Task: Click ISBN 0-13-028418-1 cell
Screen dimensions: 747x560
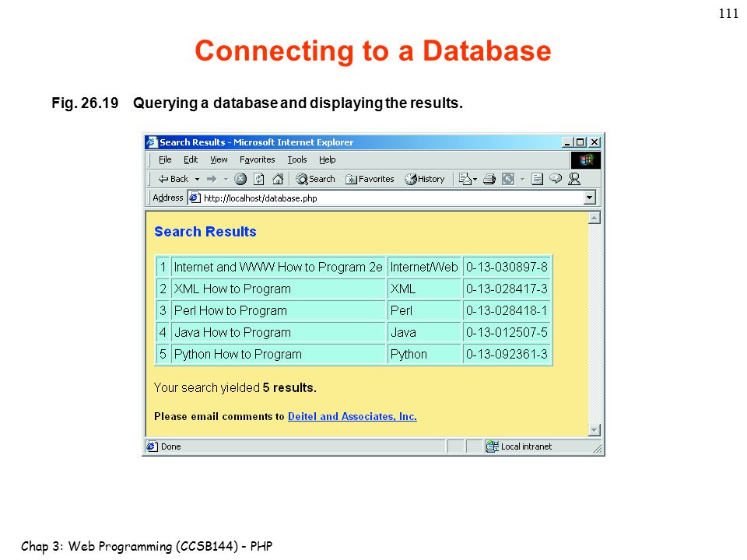Action: (507, 310)
